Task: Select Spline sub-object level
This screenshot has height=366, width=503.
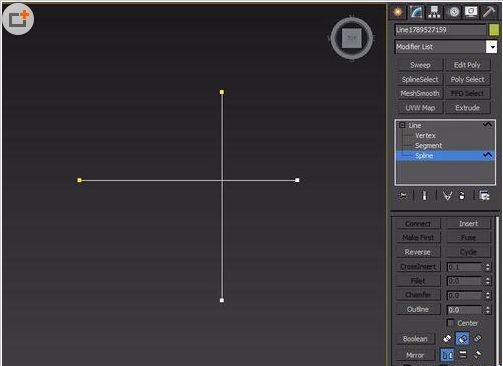Action: [x=424, y=156]
